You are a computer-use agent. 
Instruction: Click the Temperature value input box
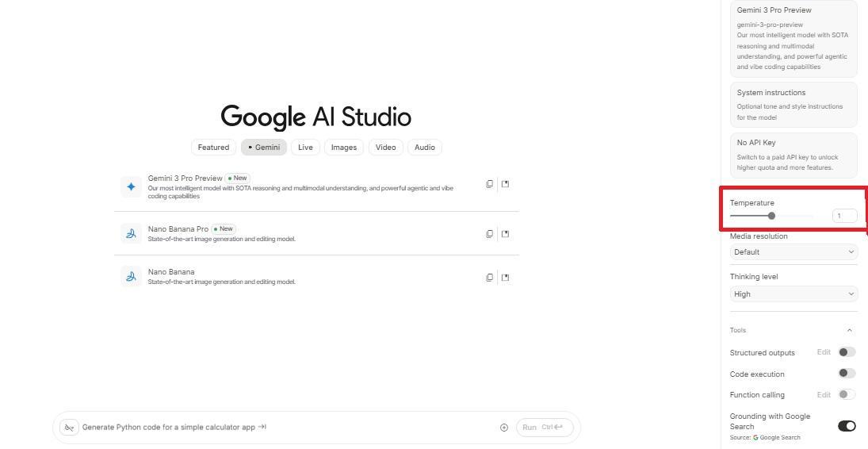844,216
